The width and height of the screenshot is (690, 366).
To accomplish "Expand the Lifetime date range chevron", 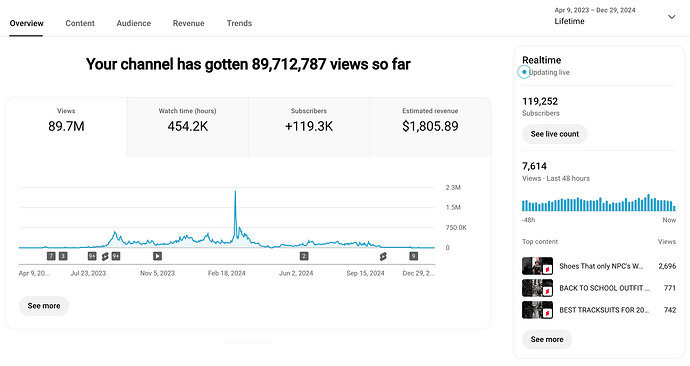I will click(672, 17).
